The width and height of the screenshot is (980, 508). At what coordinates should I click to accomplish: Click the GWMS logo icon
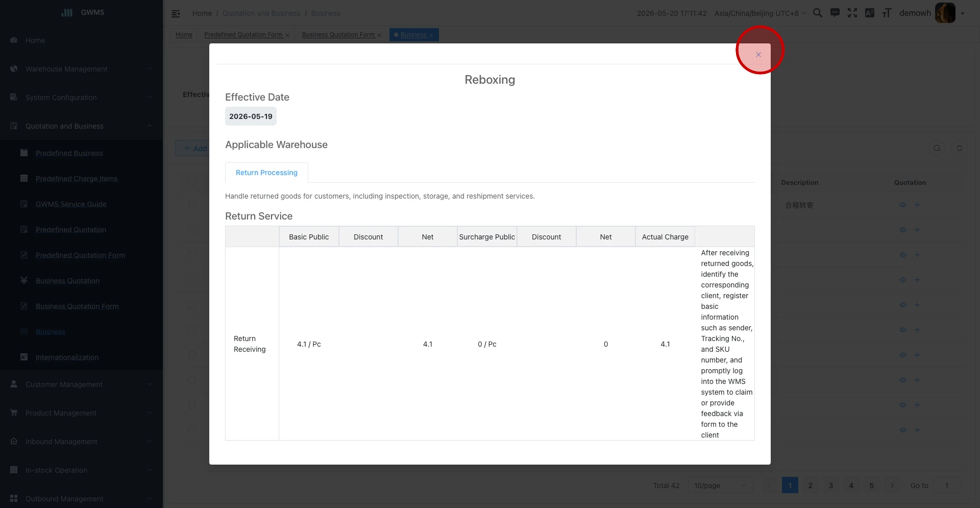67,13
